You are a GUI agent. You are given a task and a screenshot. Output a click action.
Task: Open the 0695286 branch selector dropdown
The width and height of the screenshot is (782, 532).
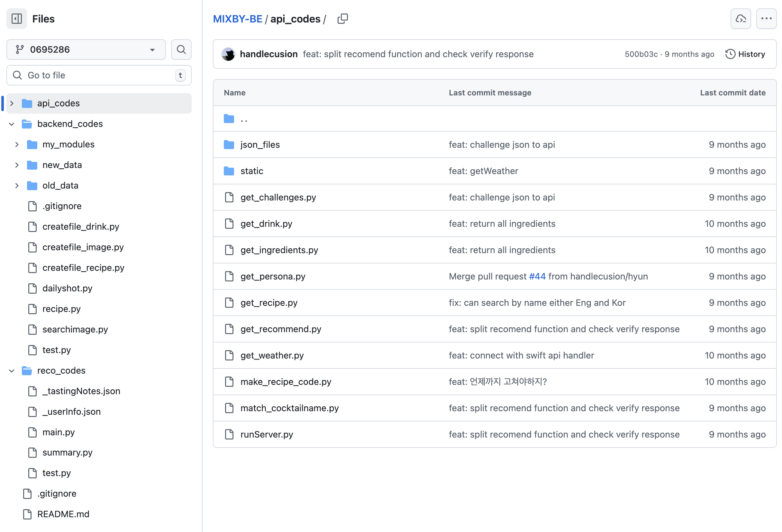tap(86, 49)
